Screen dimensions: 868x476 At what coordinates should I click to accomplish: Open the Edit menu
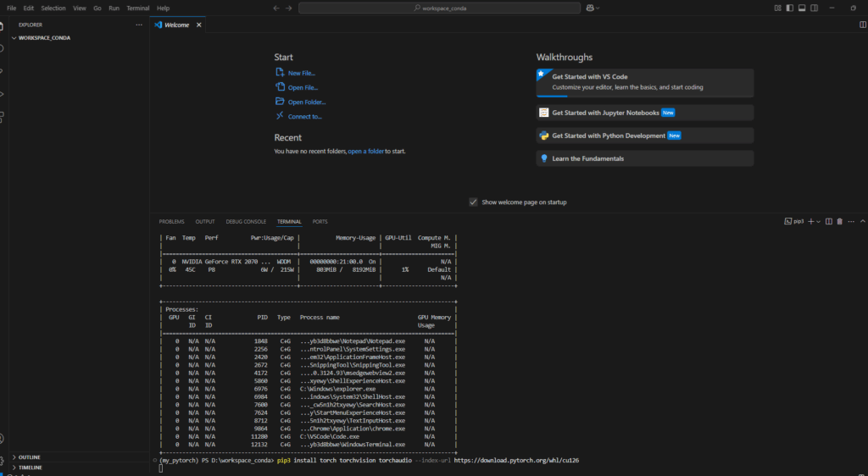28,8
